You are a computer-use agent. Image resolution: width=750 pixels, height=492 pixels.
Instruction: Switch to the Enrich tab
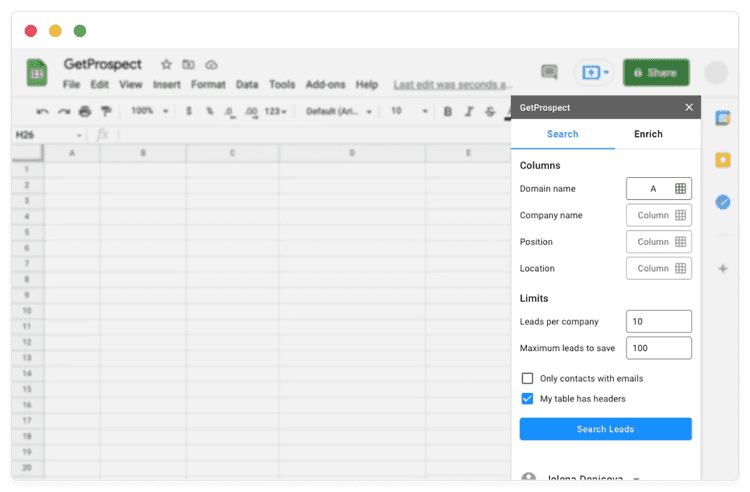648,134
